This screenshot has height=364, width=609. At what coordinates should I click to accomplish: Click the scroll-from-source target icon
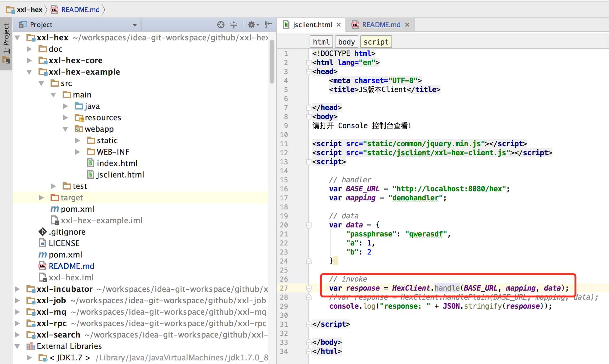tap(221, 25)
